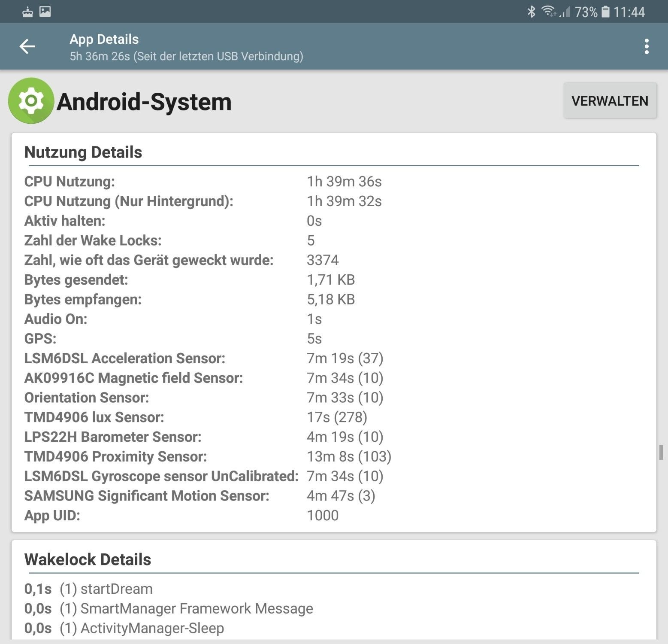Image resolution: width=668 pixels, height=644 pixels.
Task: Tap the 73% battery percentage text
Action: [586, 12]
